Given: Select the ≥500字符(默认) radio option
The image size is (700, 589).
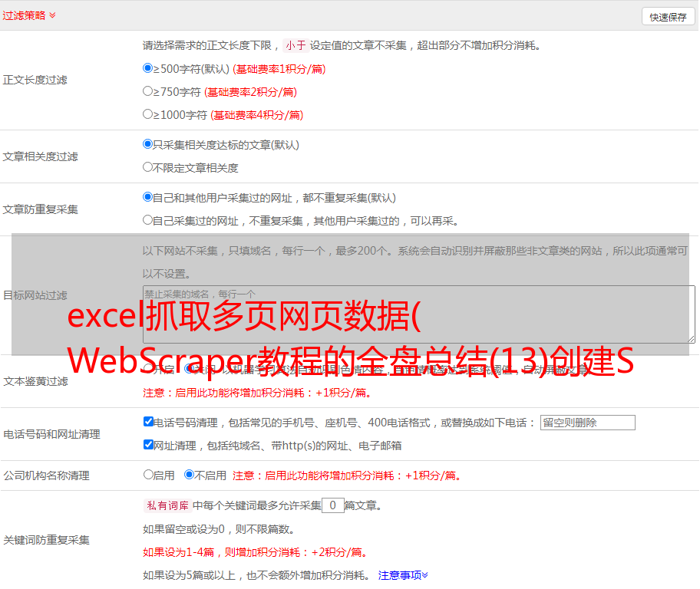Looking at the screenshot, I should point(147,67).
